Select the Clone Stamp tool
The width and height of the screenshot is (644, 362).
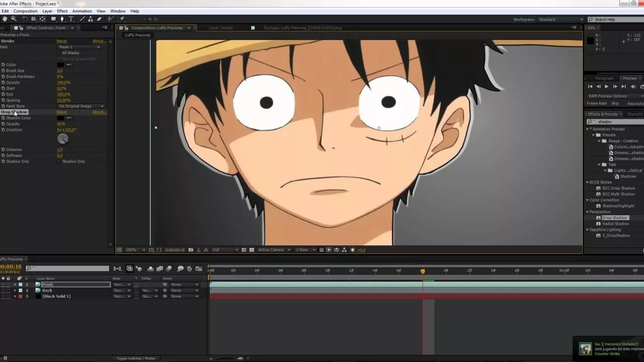coord(91,19)
